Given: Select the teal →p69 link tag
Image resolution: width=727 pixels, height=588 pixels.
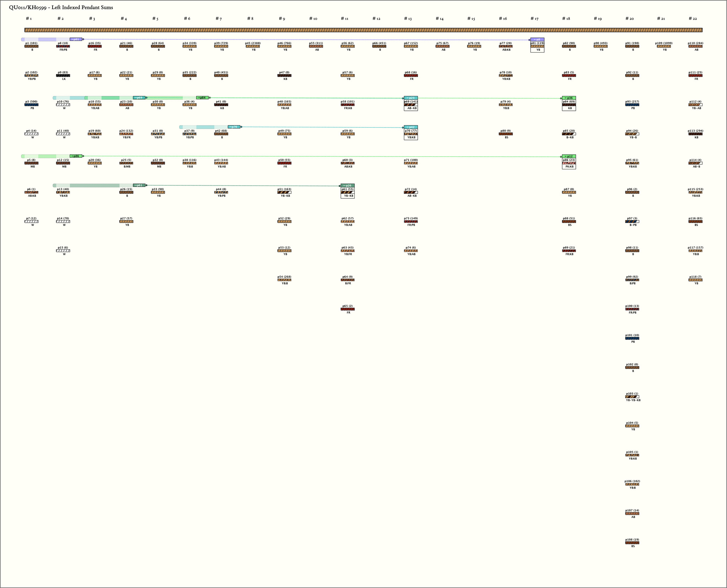Looking at the screenshot, I should click(139, 98).
